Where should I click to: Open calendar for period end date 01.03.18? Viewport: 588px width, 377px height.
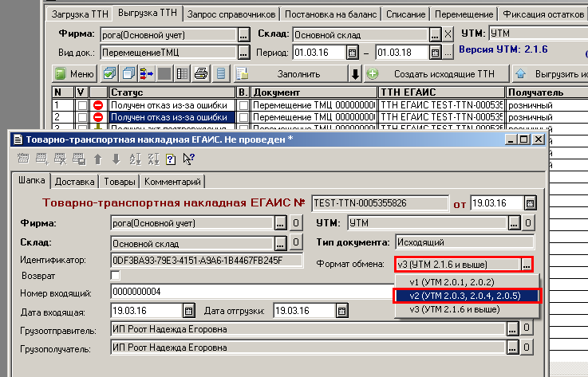[x=435, y=53]
